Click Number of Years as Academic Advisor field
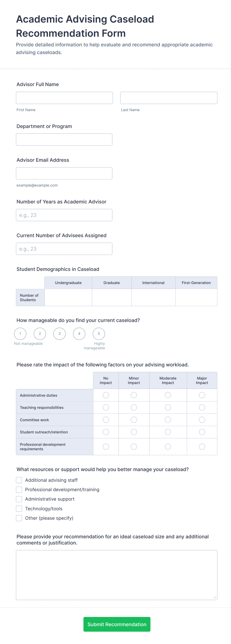This screenshot has width=231, height=644. (64, 215)
